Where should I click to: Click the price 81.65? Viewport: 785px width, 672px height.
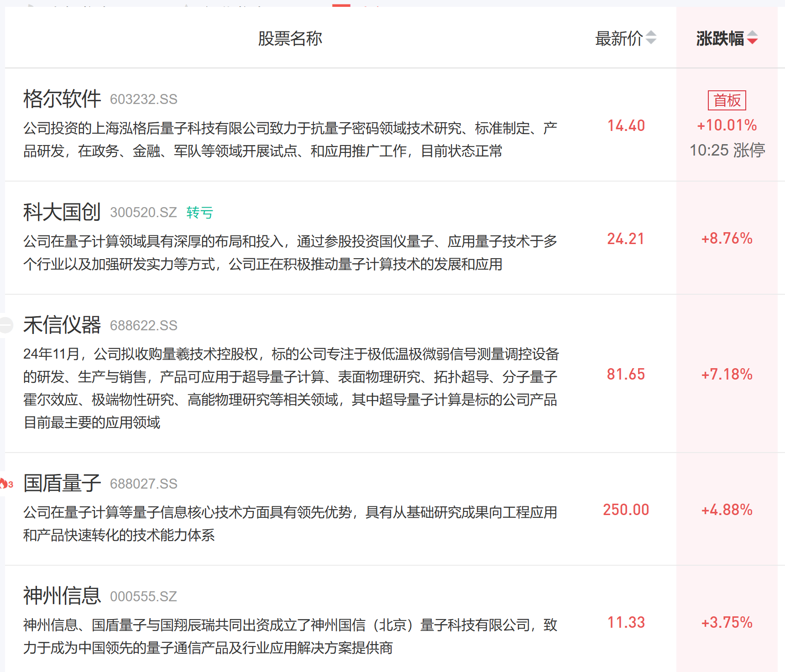(x=626, y=374)
